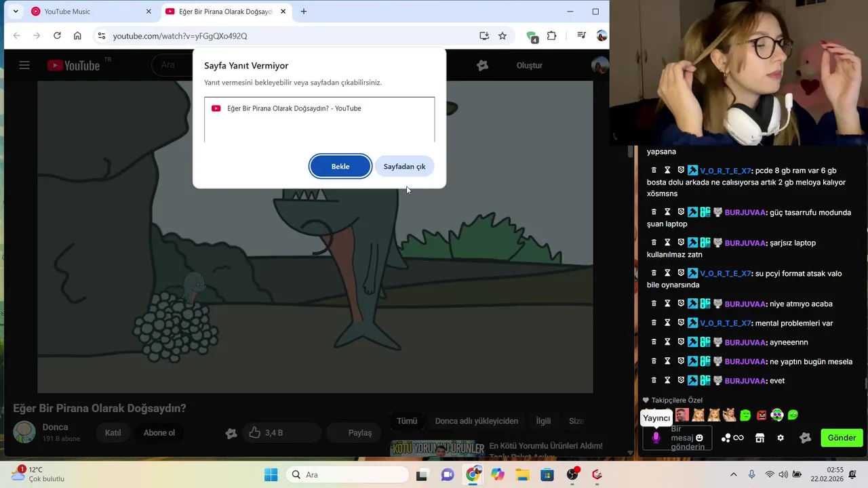Open File Explorer from the taskbar
This screenshot has width=868, height=488.
click(x=522, y=474)
